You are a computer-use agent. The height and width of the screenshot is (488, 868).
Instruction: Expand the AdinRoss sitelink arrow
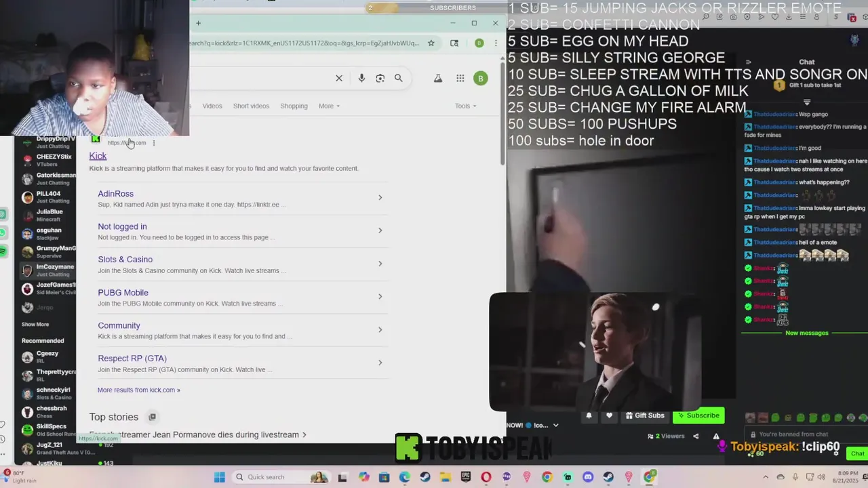coord(380,198)
